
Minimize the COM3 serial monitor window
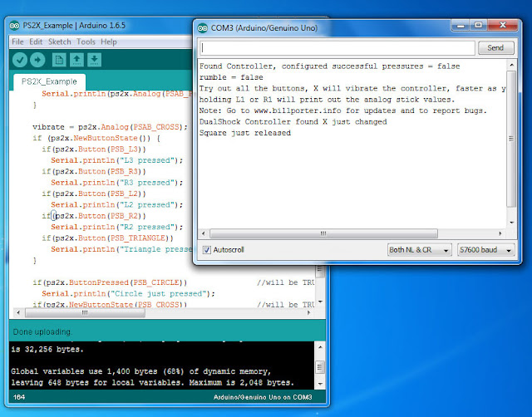tap(461, 26)
